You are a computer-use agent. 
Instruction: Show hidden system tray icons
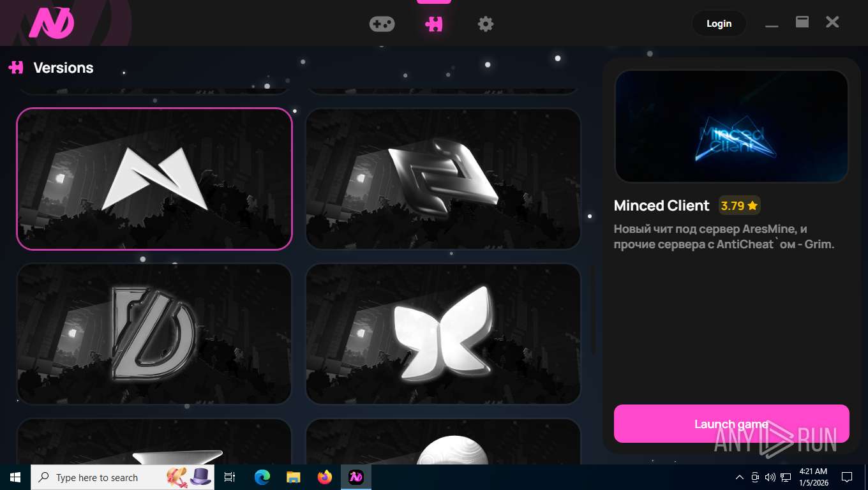point(740,477)
